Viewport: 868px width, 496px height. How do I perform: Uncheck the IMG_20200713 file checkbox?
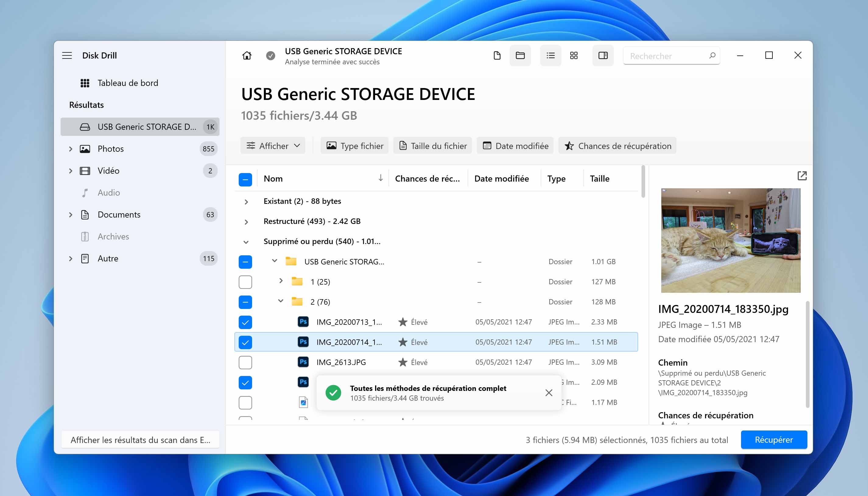245,322
